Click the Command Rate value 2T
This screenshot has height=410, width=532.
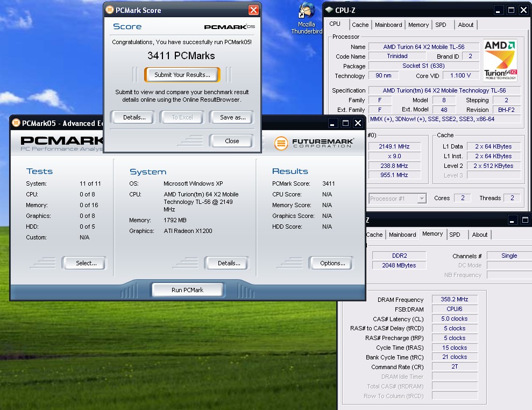click(x=455, y=366)
